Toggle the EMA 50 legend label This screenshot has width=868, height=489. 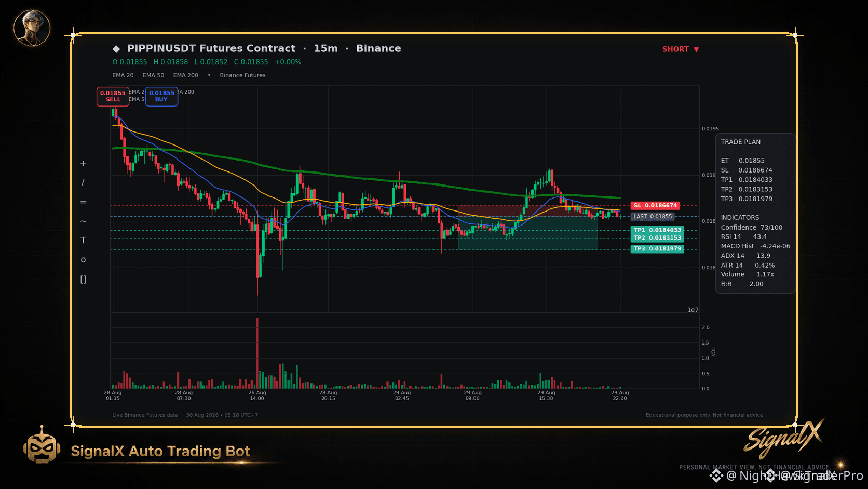pos(153,75)
